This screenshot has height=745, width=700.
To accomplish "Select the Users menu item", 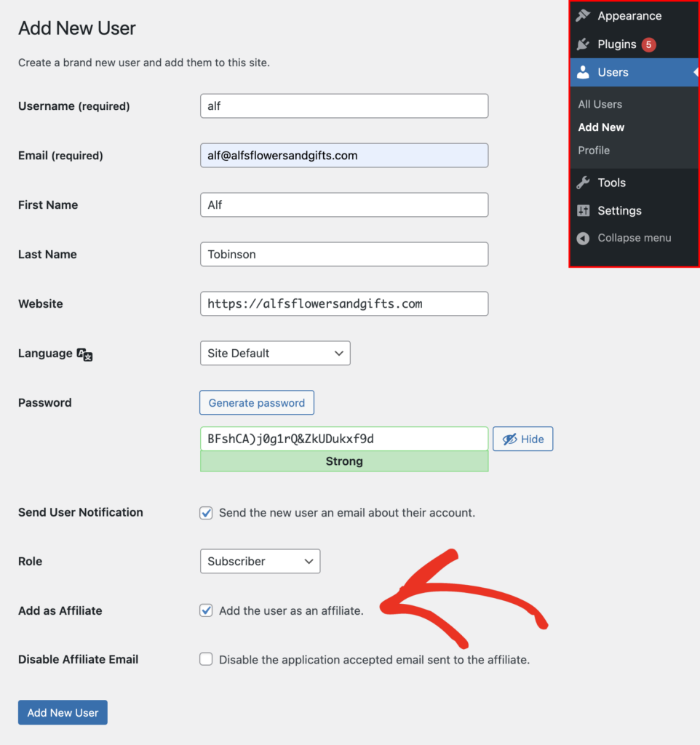I will coord(635,72).
